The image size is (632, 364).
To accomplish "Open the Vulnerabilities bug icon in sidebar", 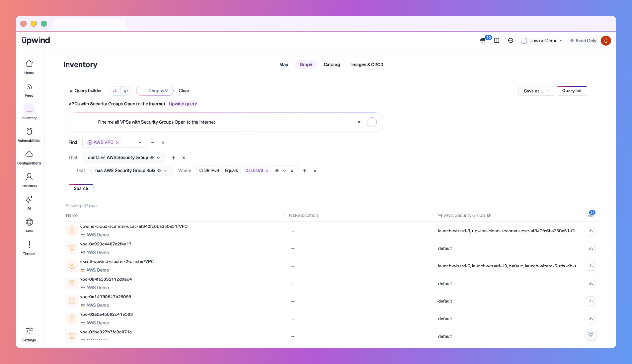I will (x=29, y=132).
